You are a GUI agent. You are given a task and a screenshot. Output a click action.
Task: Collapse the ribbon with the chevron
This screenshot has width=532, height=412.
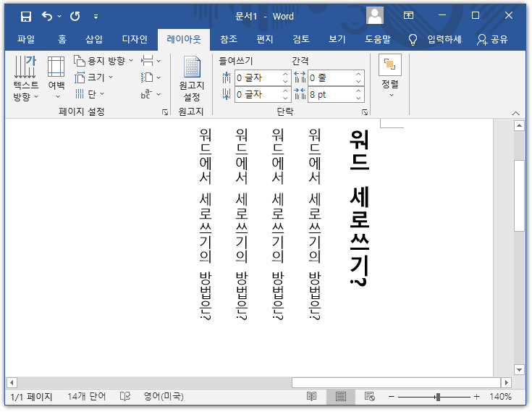pos(515,113)
